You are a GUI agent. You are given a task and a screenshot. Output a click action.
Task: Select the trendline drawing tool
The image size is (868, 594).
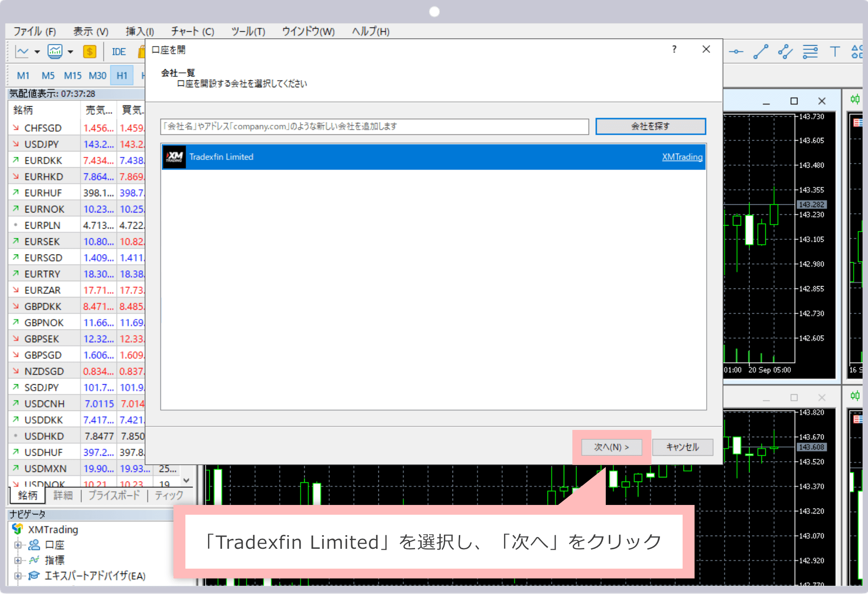(761, 52)
